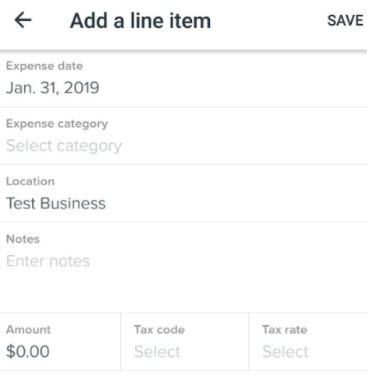Go back using the left arrow icon
Viewport: 367px width, 379px height.
point(23,21)
